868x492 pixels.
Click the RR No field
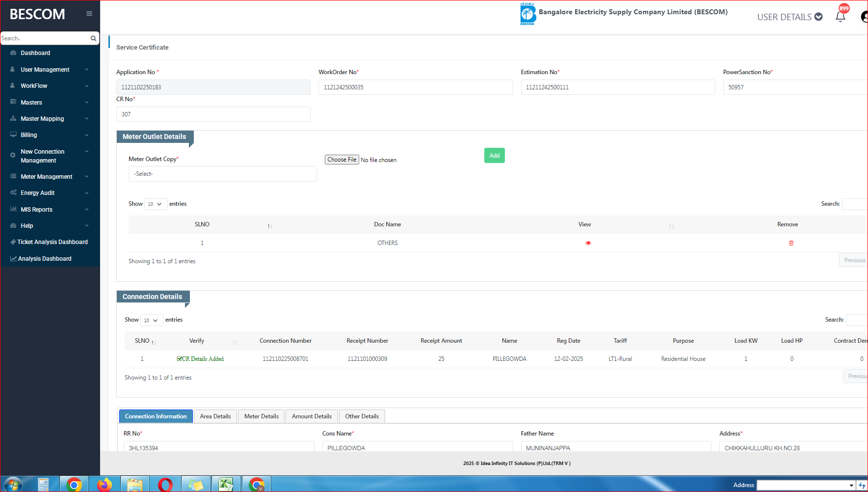(x=219, y=447)
